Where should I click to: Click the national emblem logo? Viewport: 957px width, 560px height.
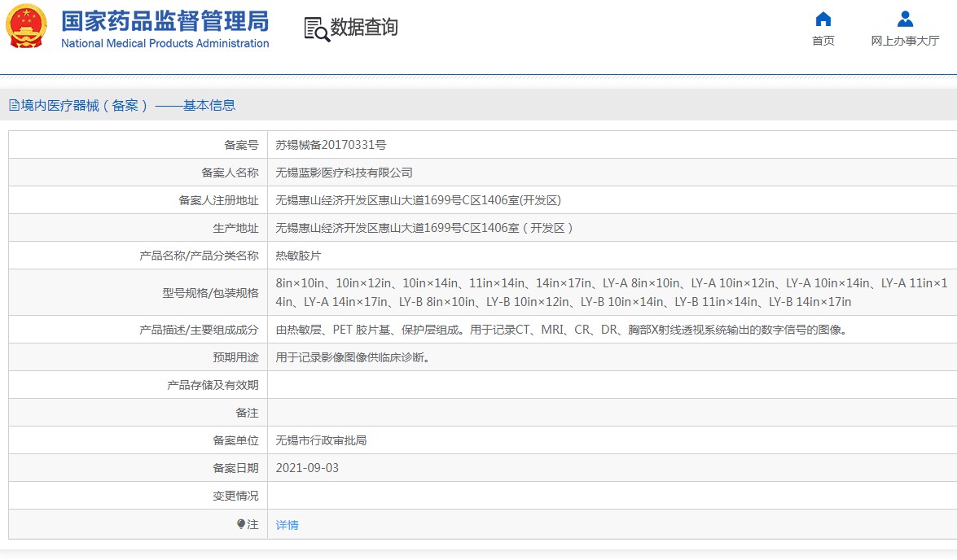26,27
